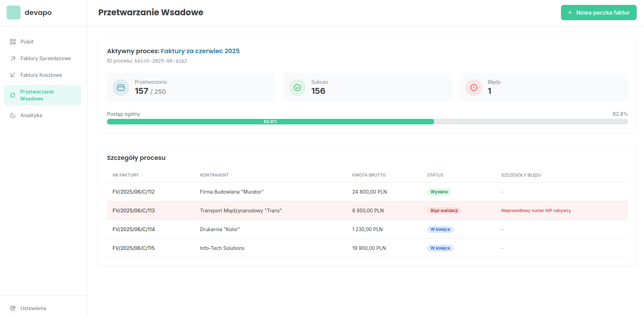
Task: Click W kolejce badge for Drukarnia Kolor
Action: (x=440, y=229)
